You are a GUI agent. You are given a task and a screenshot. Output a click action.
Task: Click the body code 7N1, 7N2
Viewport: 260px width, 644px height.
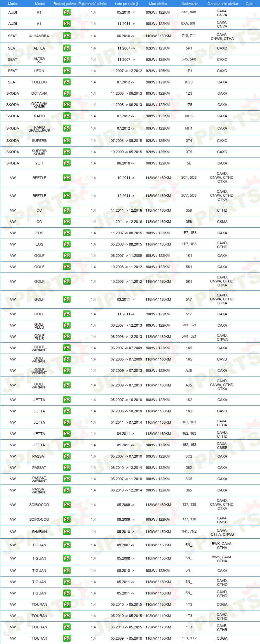pos(189,531)
